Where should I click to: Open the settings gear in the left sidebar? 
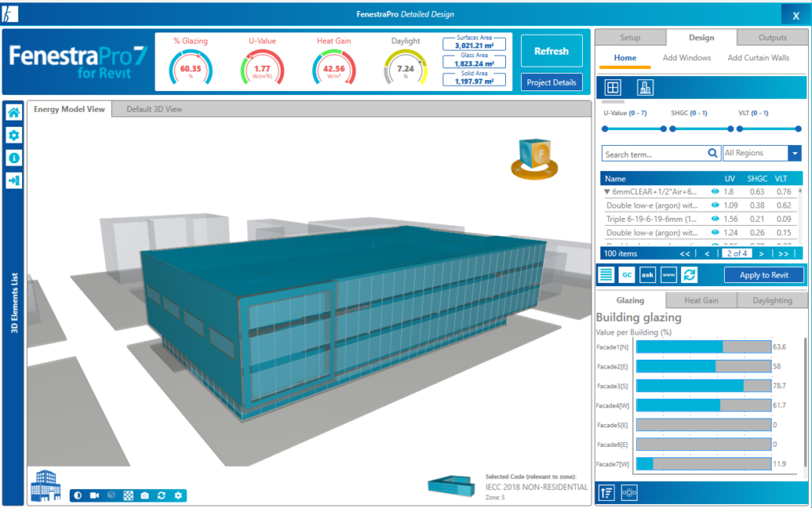click(14, 135)
